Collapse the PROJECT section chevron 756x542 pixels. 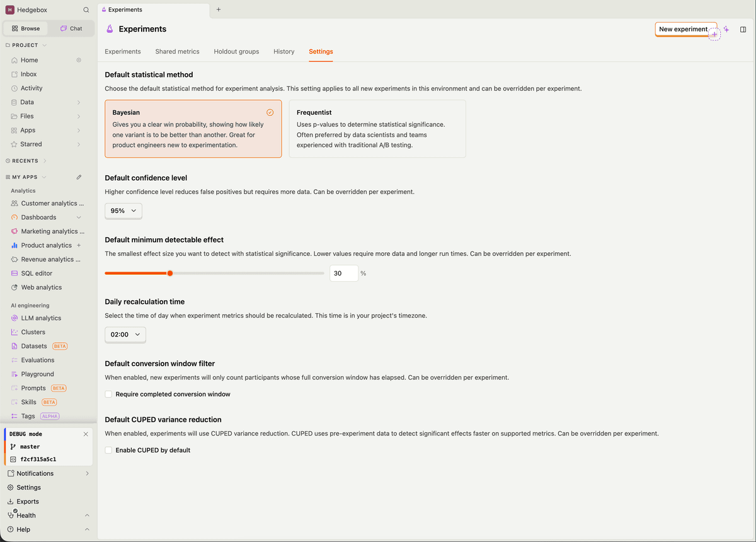(45, 45)
